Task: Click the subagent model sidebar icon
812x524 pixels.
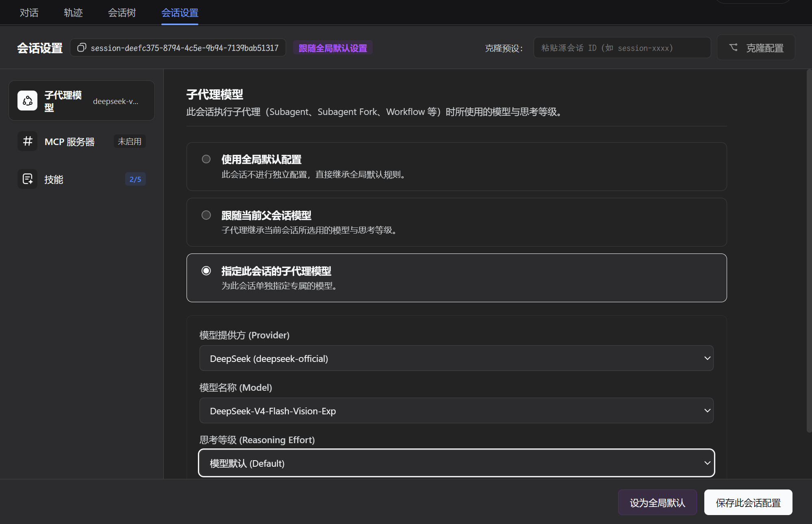Action: 27,101
